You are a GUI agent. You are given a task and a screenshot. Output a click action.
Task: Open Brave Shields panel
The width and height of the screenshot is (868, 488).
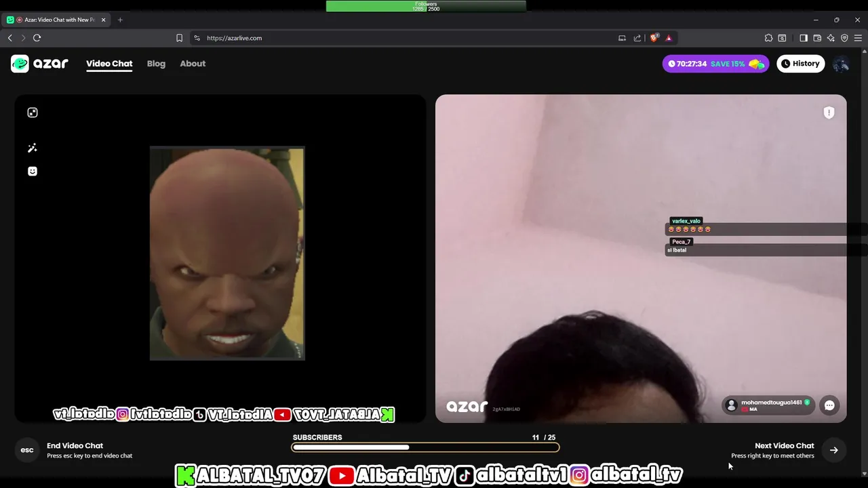654,38
